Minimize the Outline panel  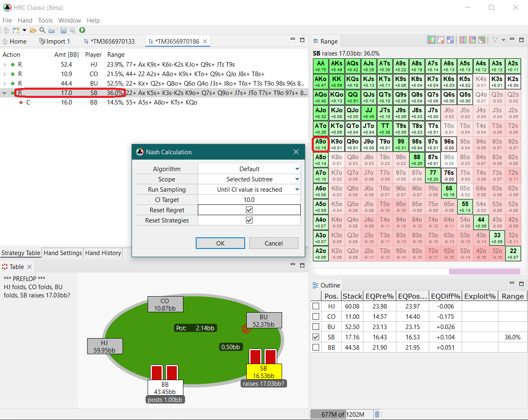tap(512, 283)
